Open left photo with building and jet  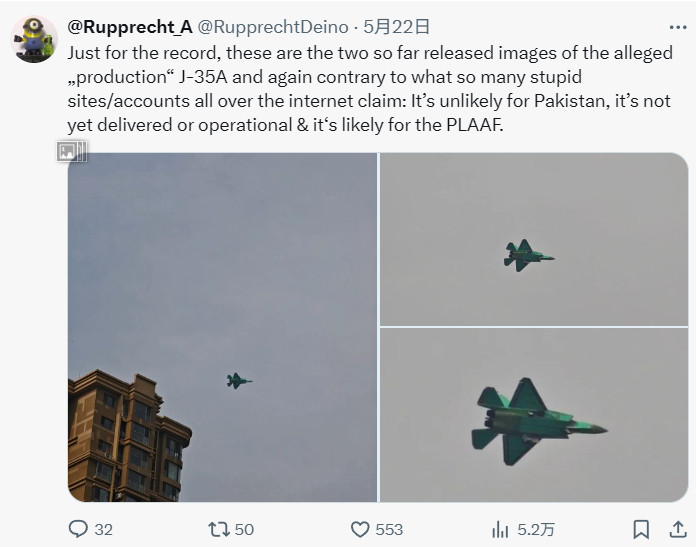(x=222, y=327)
